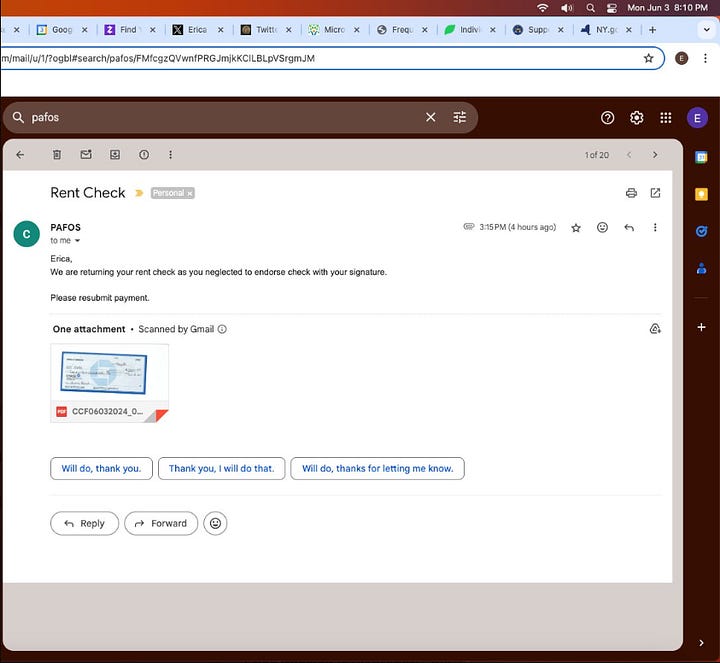The width and height of the screenshot is (720, 663).
Task: Open Chrome profile avatar
Action: (x=681, y=58)
